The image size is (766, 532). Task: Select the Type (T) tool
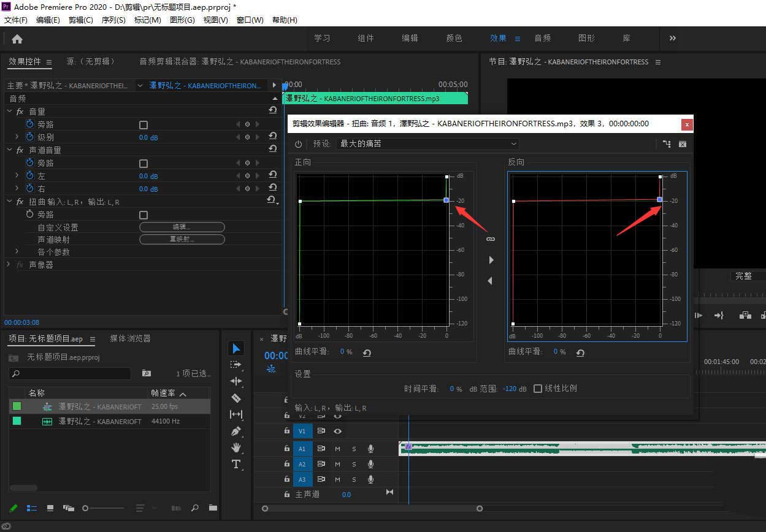click(236, 464)
